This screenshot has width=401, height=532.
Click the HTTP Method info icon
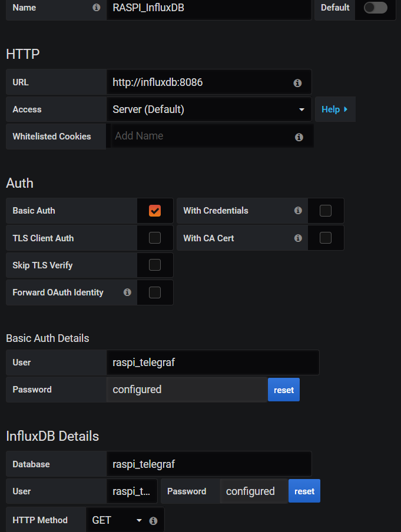click(154, 521)
